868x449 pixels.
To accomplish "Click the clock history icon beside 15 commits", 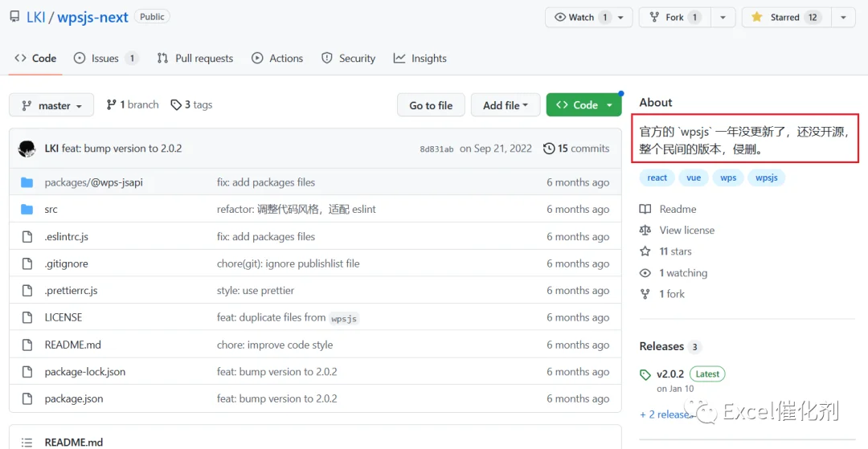I will [549, 148].
